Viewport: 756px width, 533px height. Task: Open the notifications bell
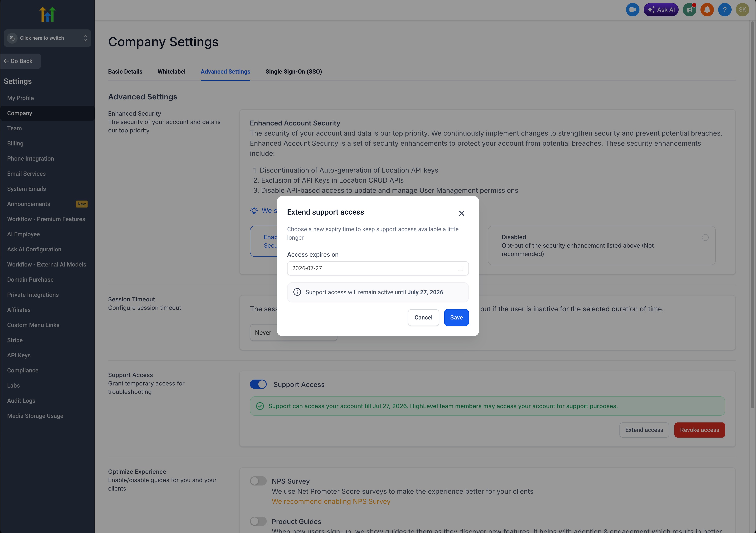point(707,9)
